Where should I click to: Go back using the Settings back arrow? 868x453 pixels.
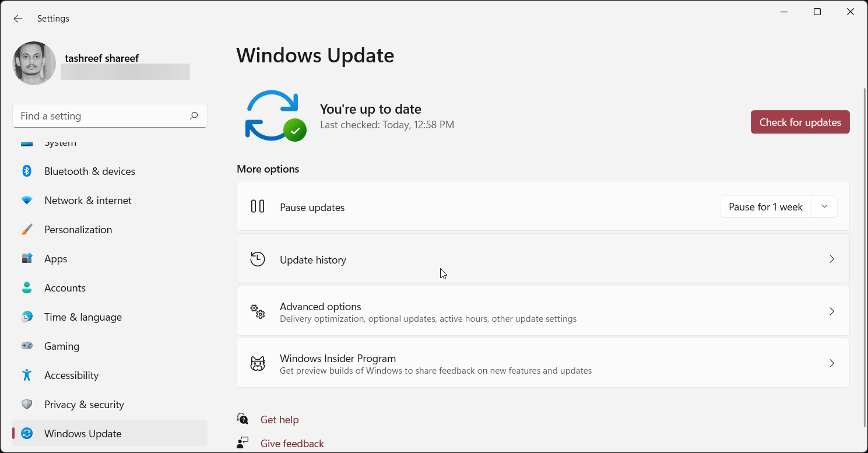click(18, 19)
